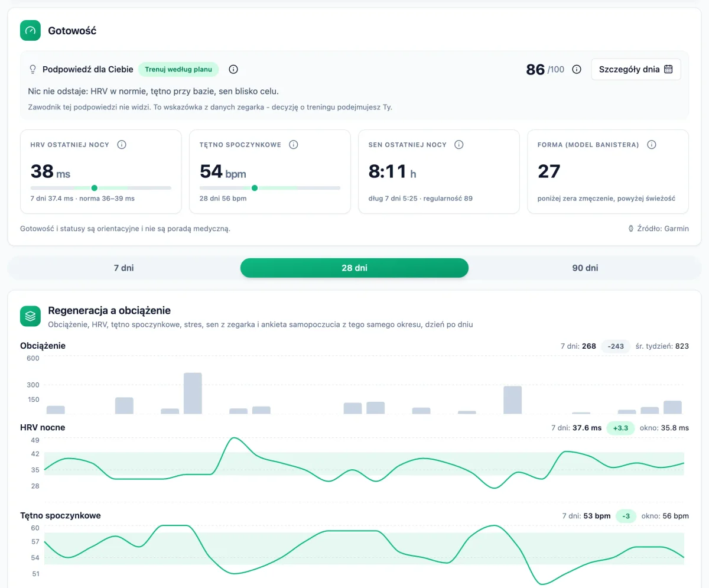This screenshot has width=709, height=588.
Task: Open info icon next to Trenuj według planu
Action: coord(233,70)
